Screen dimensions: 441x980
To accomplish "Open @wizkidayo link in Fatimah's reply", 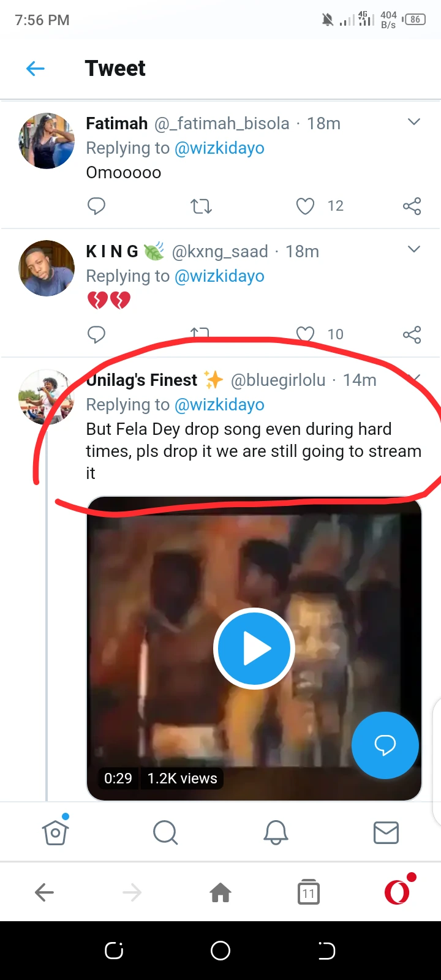I will coord(219,148).
